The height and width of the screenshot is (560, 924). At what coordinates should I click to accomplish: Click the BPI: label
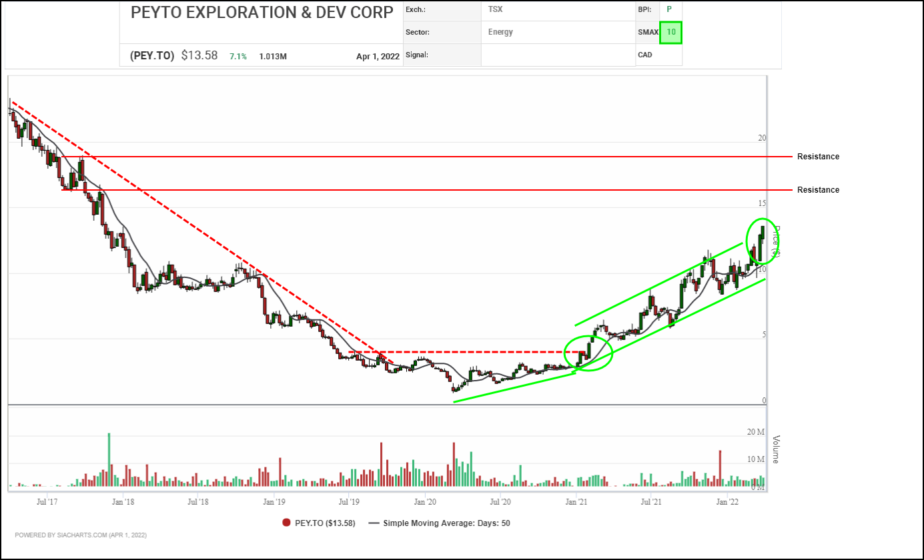[x=644, y=9]
